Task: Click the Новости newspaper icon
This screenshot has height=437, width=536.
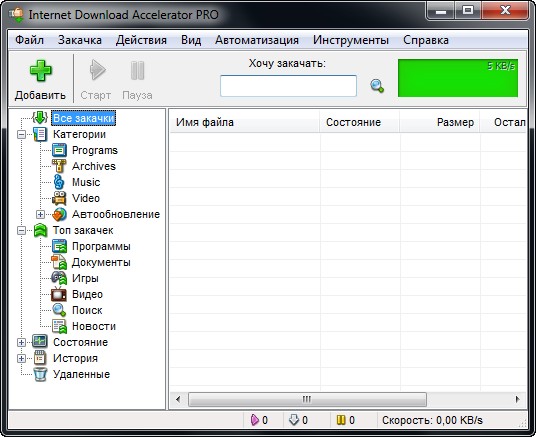Action: (x=59, y=326)
